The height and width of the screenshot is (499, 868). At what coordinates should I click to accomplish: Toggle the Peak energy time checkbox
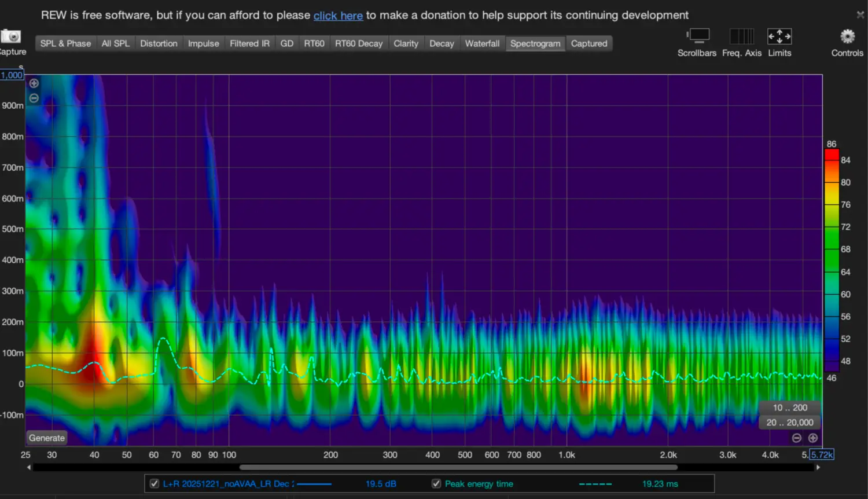[436, 483]
